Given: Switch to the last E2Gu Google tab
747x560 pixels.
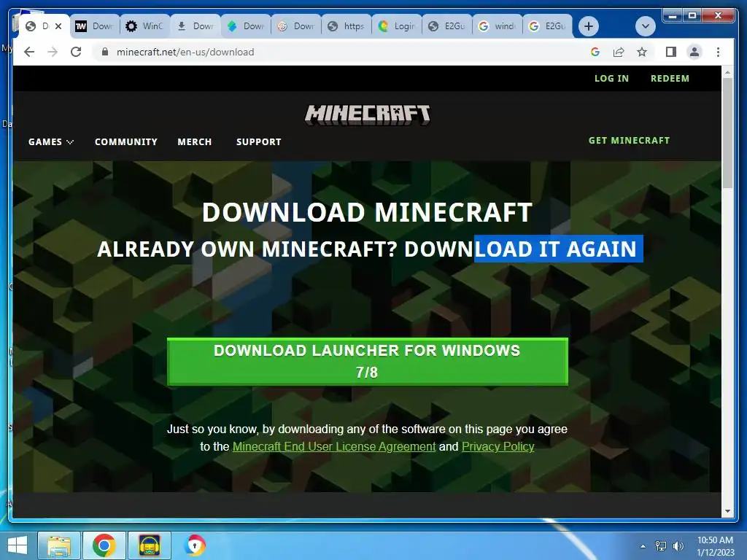Looking at the screenshot, I should [548, 26].
